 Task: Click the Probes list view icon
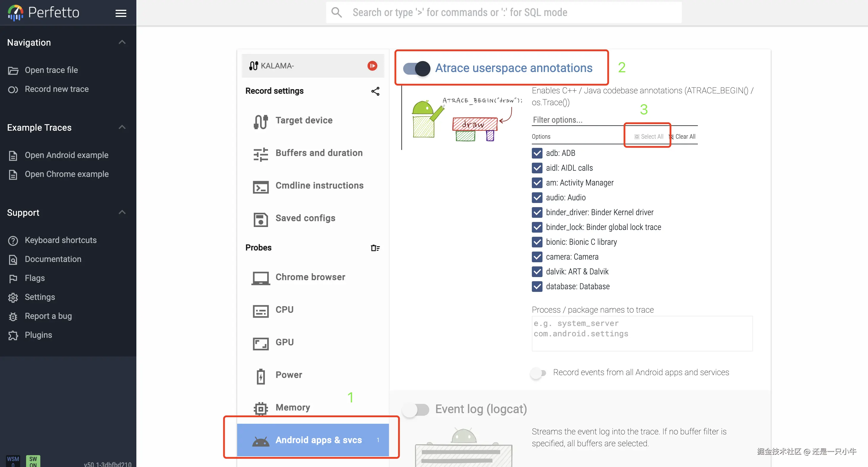375,248
